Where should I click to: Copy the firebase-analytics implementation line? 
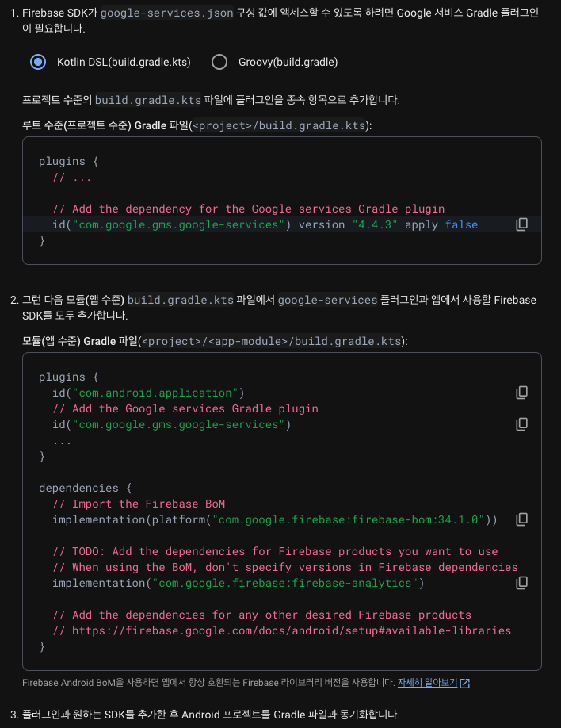[521, 583]
